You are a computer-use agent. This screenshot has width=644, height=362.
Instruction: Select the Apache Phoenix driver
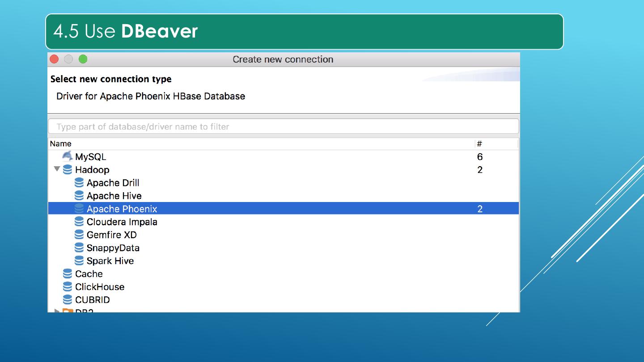click(122, 209)
